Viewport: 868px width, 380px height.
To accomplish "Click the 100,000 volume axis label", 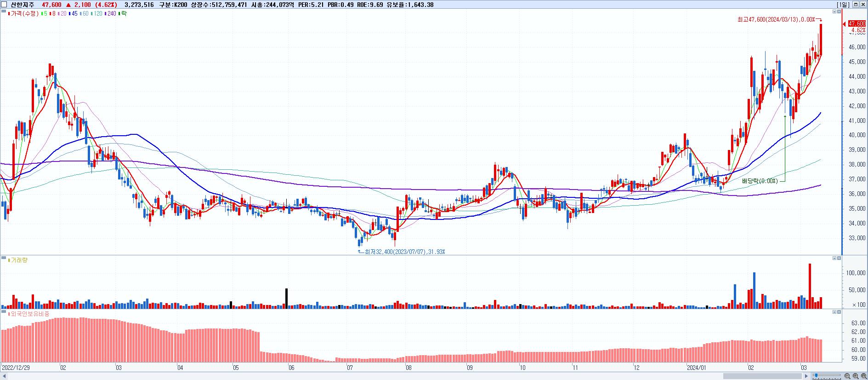I will pyautogui.click(x=856, y=273).
